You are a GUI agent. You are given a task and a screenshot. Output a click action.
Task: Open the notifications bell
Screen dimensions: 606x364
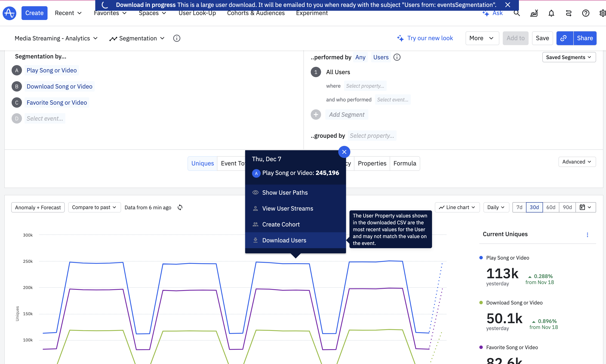551,13
